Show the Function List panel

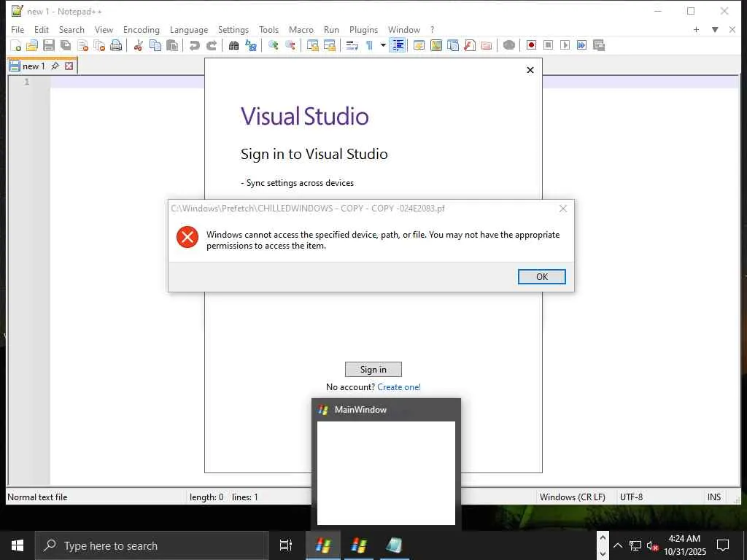[x=470, y=46]
